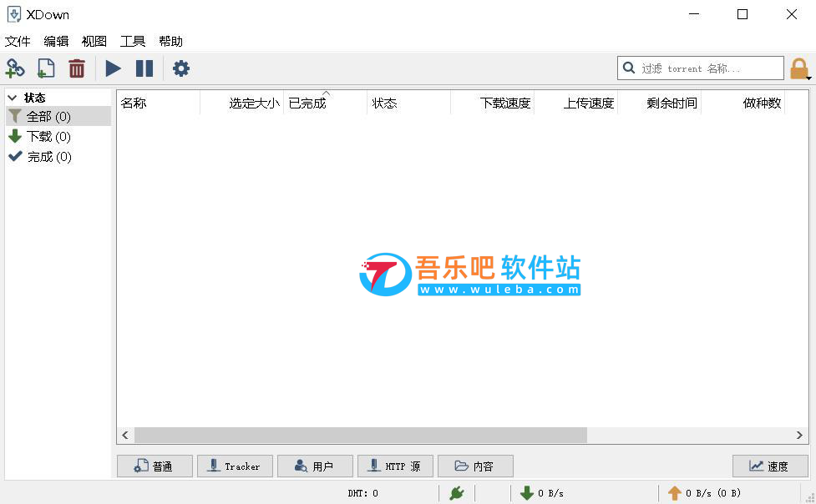Click the upload speed 0 B/s (0 B) text
The height and width of the screenshot is (504, 816).
click(713, 493)
